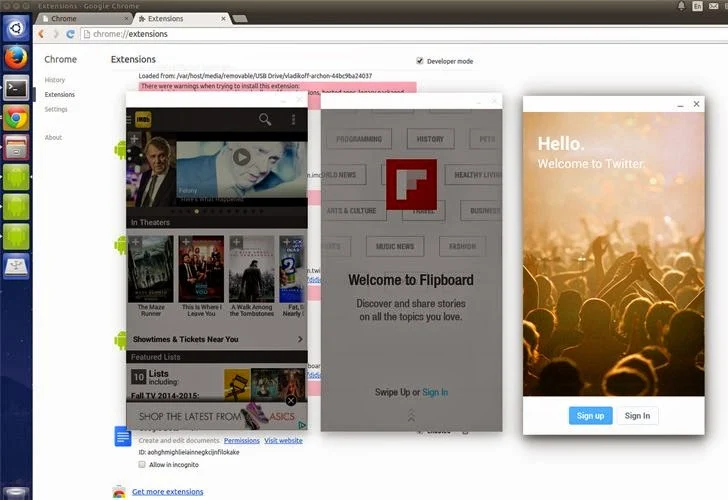Close the ASICS ad banner

point(291,400)
